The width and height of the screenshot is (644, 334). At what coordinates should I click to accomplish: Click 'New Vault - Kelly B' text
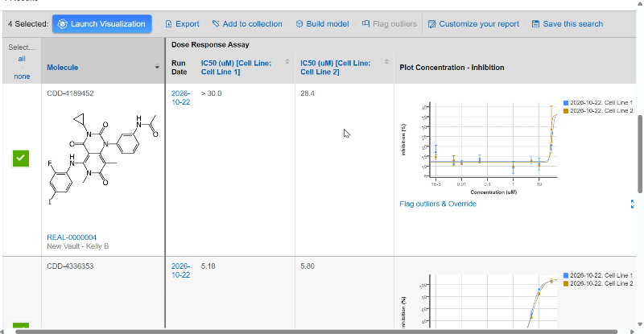(77, 246)
